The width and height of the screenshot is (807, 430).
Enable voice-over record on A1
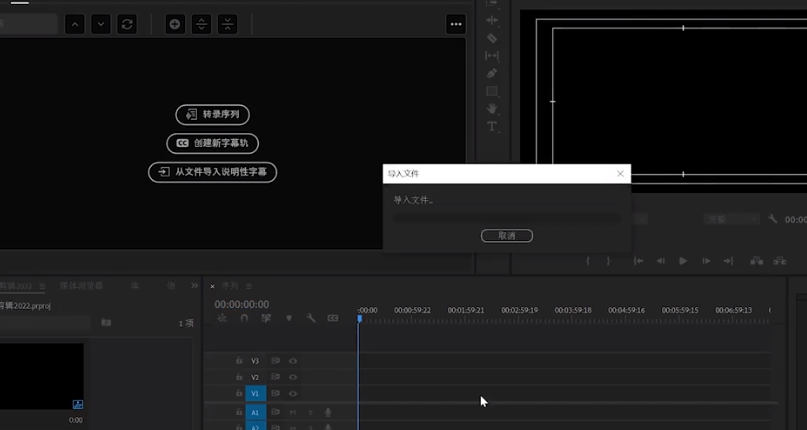click(328, 412)
